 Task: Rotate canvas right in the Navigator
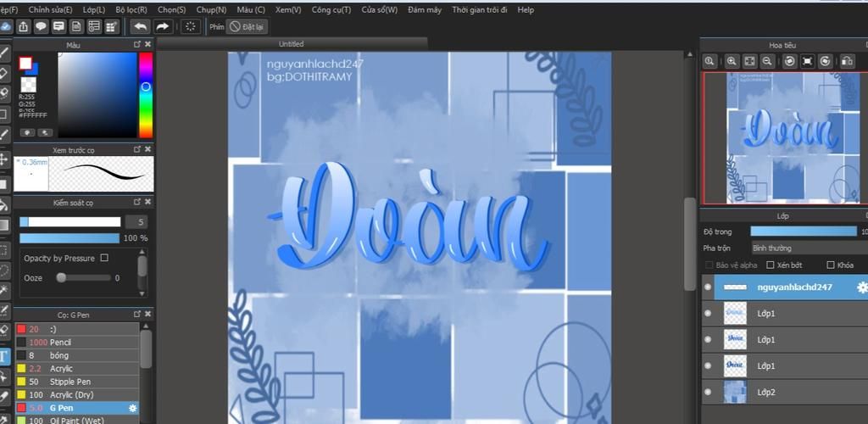(825, 61)
